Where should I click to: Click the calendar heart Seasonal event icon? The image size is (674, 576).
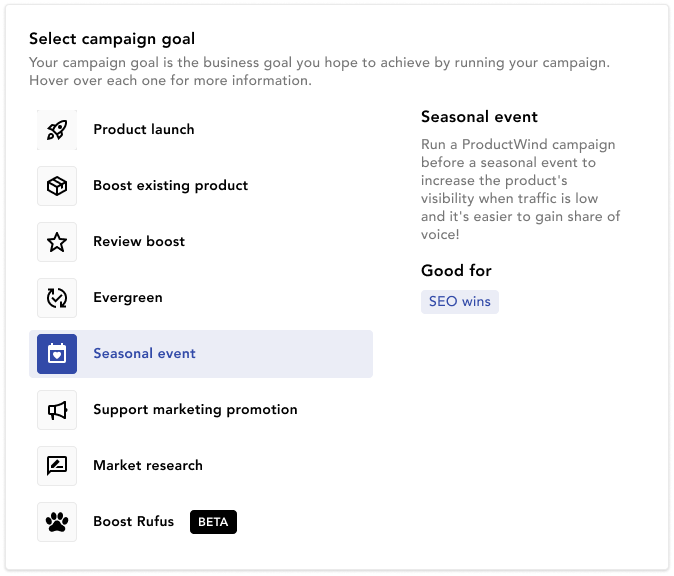coord(57,354)
